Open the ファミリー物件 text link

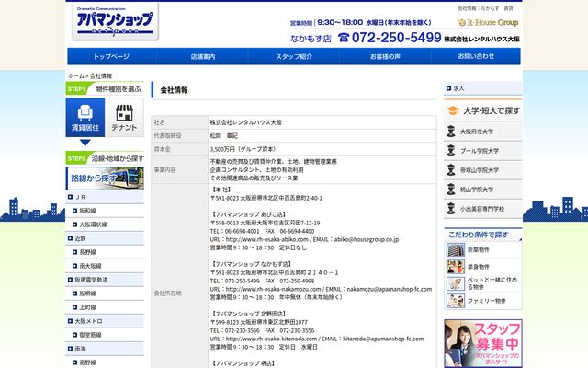(487, 301)
